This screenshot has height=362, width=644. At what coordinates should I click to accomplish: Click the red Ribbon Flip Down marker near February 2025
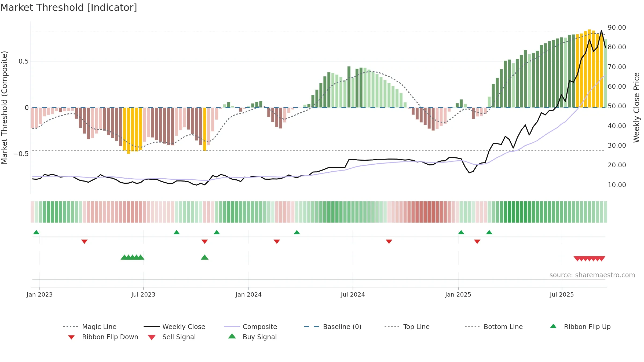click(477, 242)
